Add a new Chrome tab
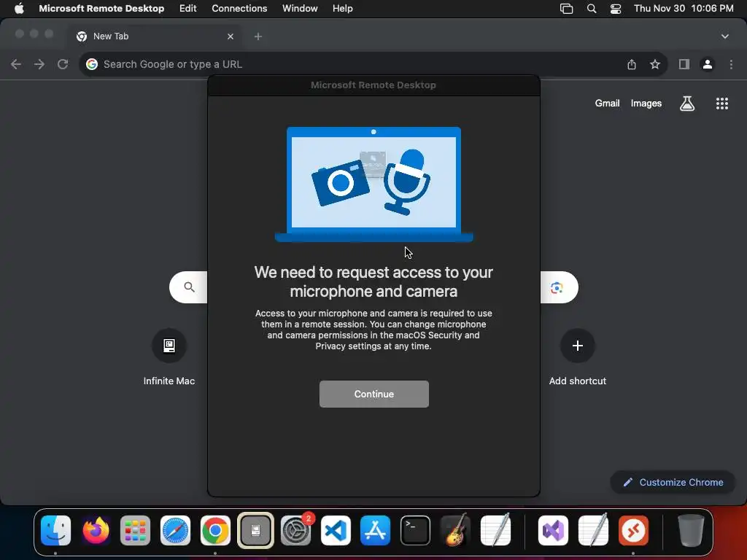This screenshot has width=747, height=560. click(x=258, y=36)
